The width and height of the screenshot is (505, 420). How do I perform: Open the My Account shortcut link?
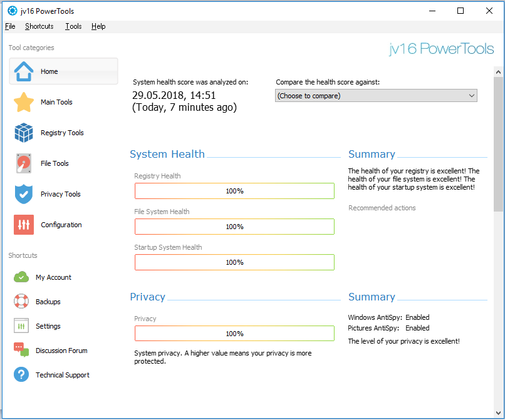(x=53, y=277)
